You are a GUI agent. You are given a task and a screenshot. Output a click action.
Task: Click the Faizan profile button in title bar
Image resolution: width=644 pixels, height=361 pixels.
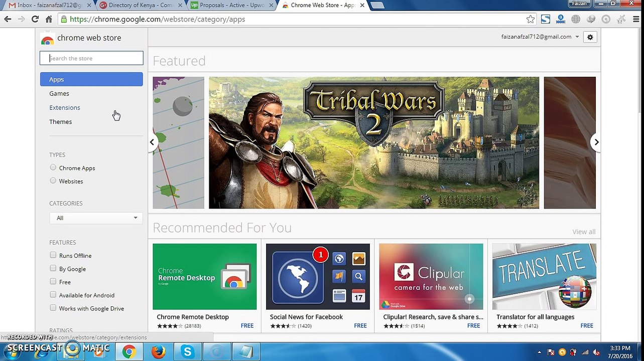(579, 4)
